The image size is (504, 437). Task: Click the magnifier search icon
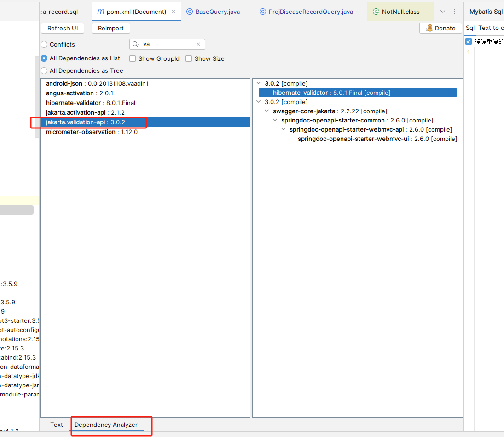(136, 44)
